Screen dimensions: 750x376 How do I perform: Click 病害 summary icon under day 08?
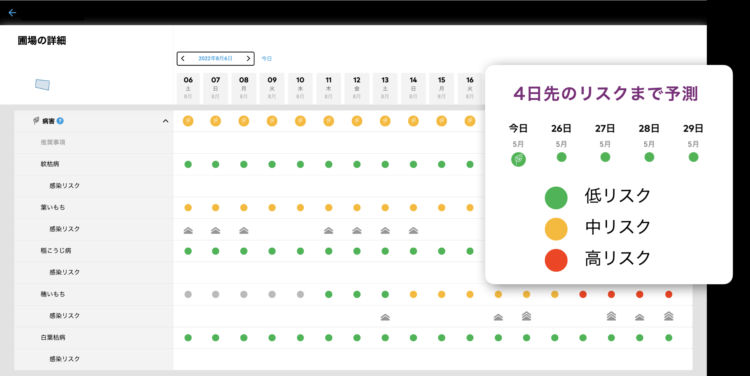point(244,121)
